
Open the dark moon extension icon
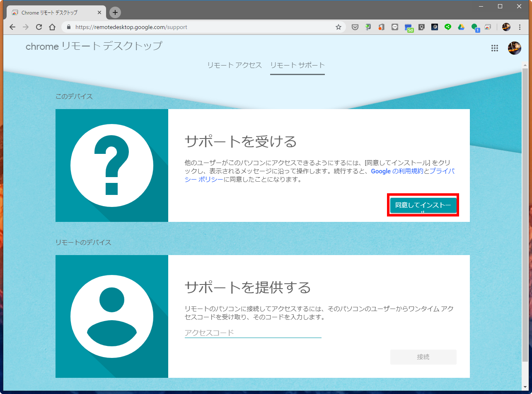[x=435, y=27]
